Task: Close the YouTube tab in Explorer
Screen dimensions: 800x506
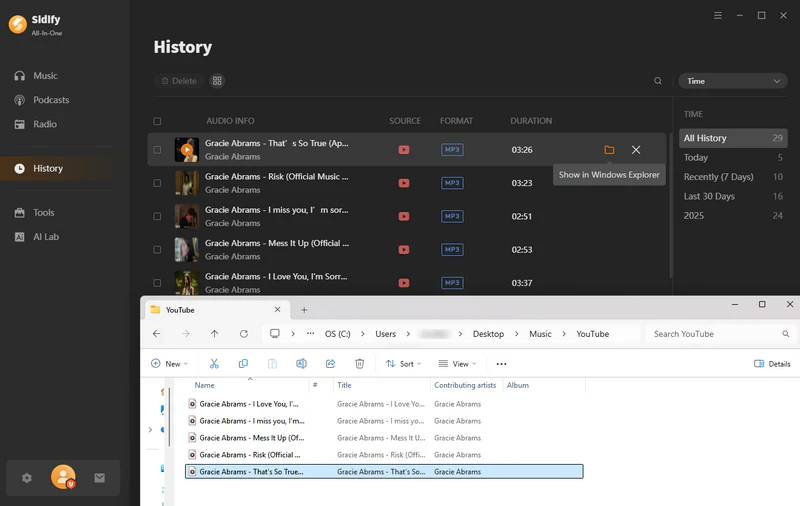Action: tap(278, 310)
